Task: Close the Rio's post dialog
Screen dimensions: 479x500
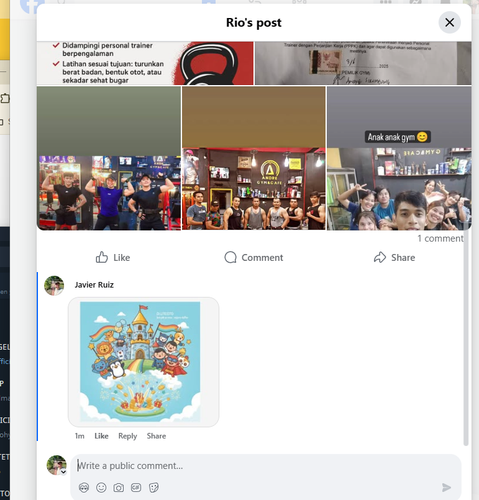Action: pyautogui.click(x=449, y=22)
